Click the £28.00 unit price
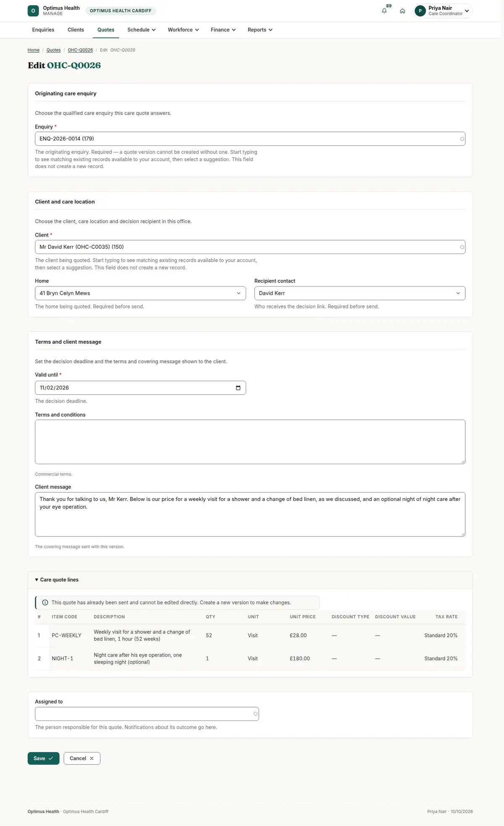 (x=298, y=636)
